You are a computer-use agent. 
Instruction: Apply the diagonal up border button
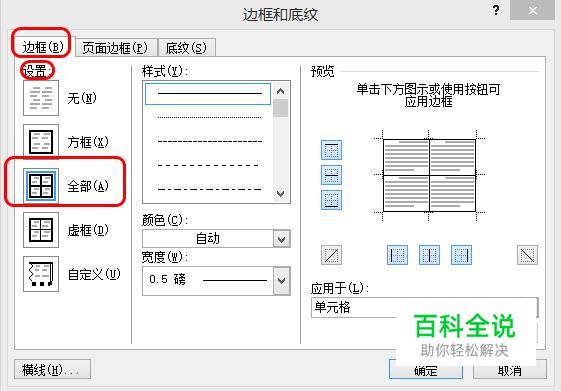(x=331, y=255)
